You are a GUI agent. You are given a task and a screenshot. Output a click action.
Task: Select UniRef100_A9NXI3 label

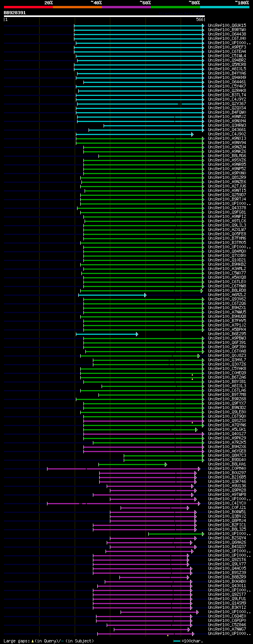(227, 139)
